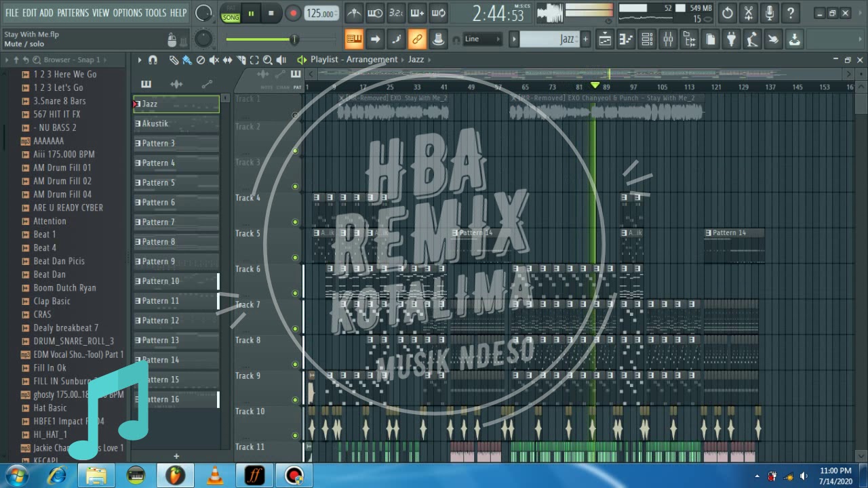Open the Mixer view icon
The width and height of the screenshot is (868, 488).
pos(668,39)
